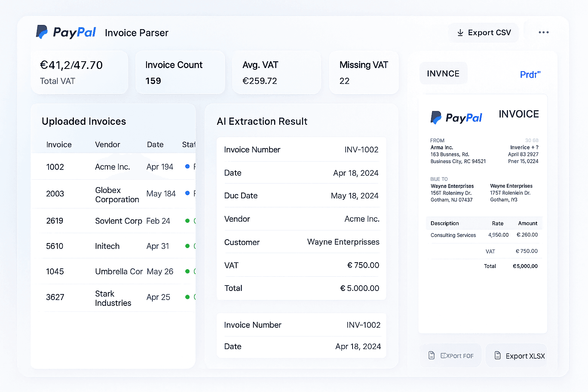Select invoice 1045 row
The height and width of the screenshot is (392, 588).
pyautogui.click(x=113, y=271)
